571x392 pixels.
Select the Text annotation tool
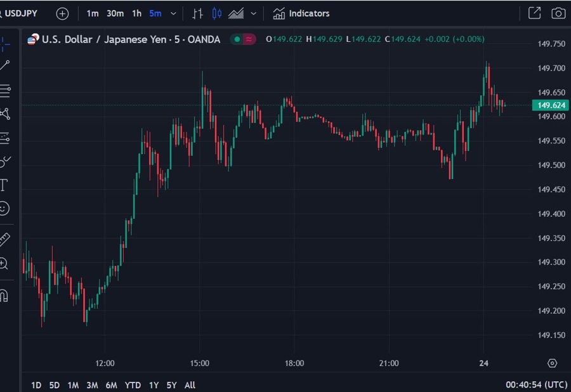coord(4,185)
